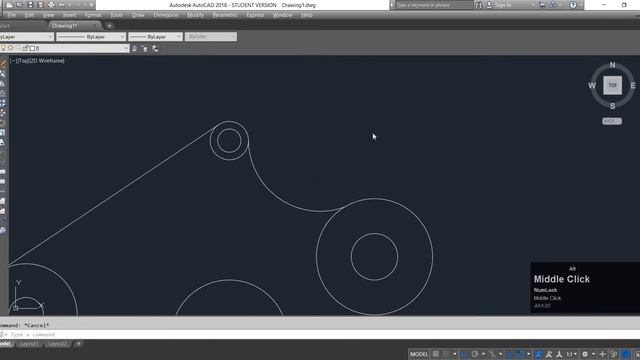Click the Plot printer icon
Viewport: 640px width, 360px height.
[x=51, y=5]
